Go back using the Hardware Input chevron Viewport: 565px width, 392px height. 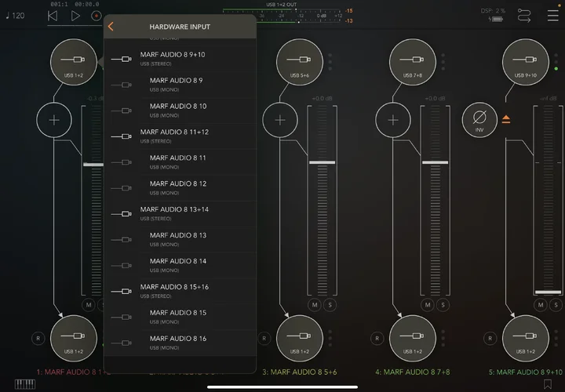(111, 27)
